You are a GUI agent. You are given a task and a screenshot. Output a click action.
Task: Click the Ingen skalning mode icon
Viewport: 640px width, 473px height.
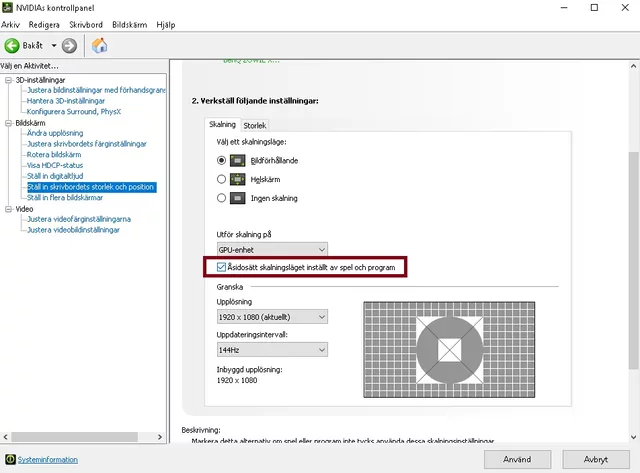click(238, 198)
